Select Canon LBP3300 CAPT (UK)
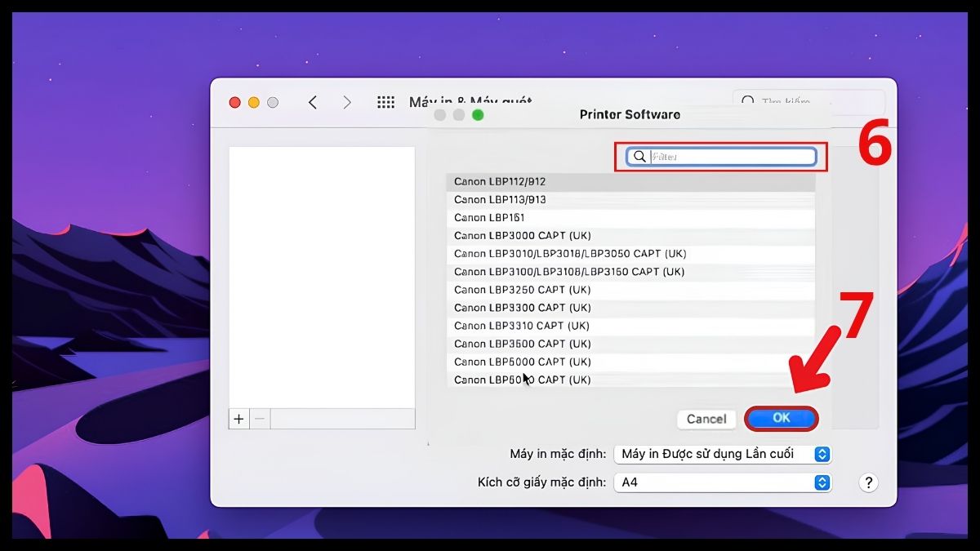 click(x=630, y=308)
